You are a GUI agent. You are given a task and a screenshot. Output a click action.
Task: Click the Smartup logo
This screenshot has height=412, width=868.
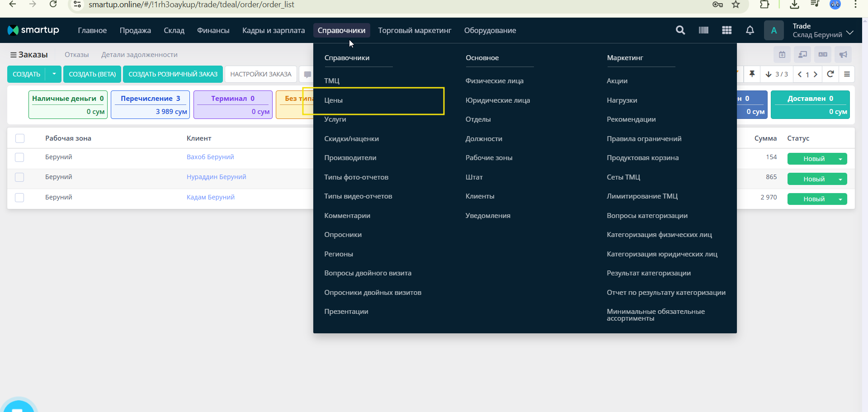(x=33, y=30)
